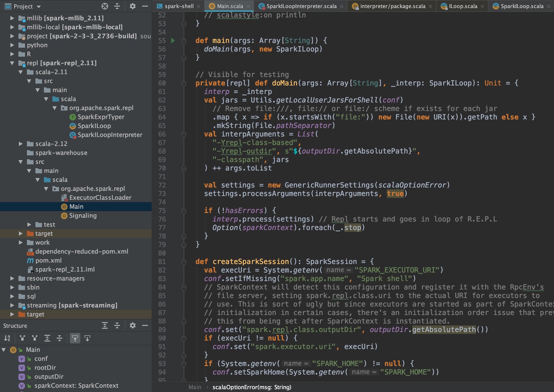Select the Signaling object in project tree
Image resolution: width=554 pixels, height=392 pixels.
[x=83, y=216]
